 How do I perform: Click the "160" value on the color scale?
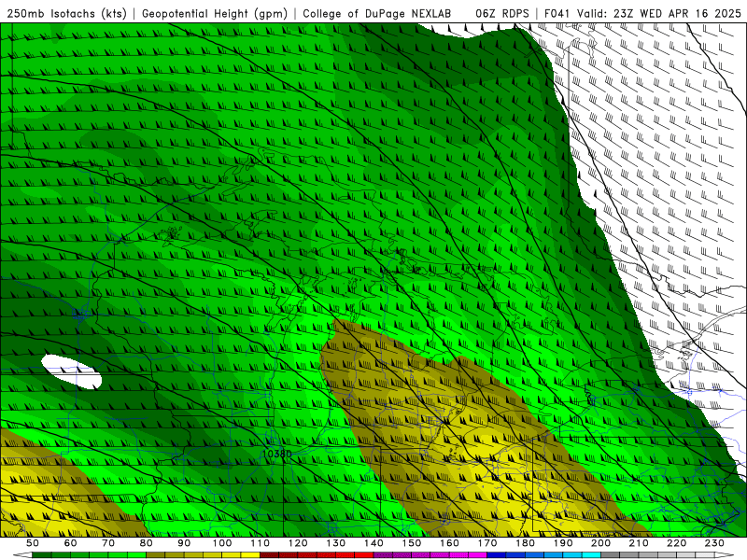tap(449, 543)
